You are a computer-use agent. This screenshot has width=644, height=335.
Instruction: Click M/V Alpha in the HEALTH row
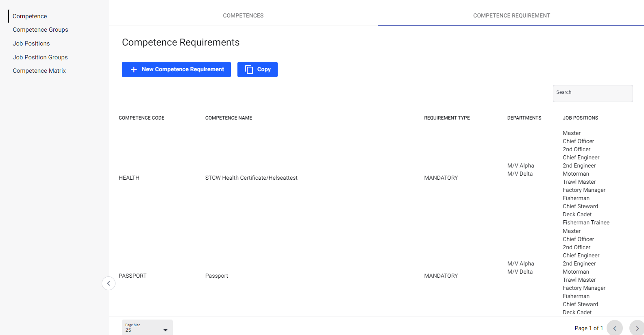[x=521, y=165]
